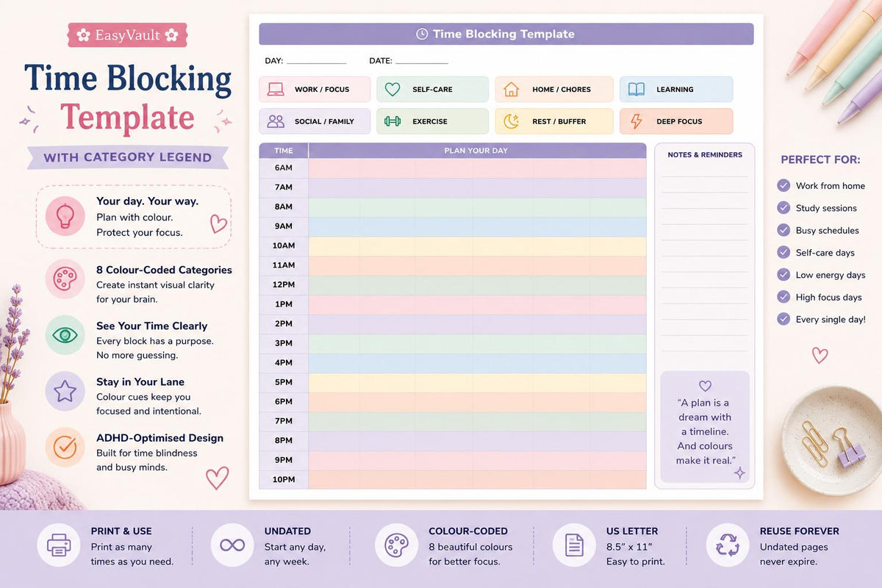Click the small heart above the quote
The width and height of the screenshot is (882, 588).
(705, 386)
